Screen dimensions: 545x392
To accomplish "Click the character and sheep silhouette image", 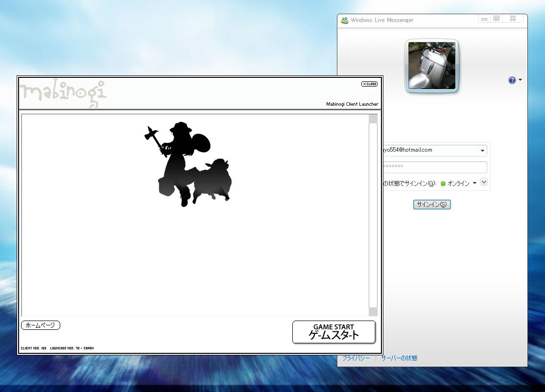I will click(188, 164).
